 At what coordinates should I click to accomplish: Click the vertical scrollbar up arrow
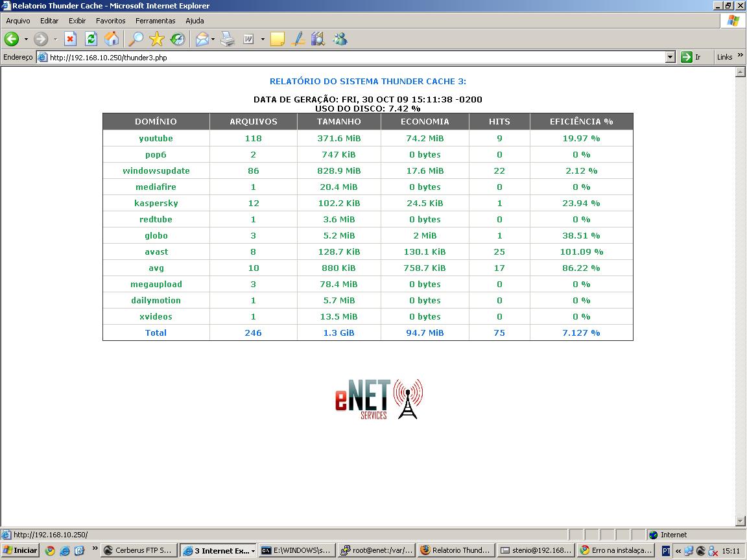pos(741,73)
